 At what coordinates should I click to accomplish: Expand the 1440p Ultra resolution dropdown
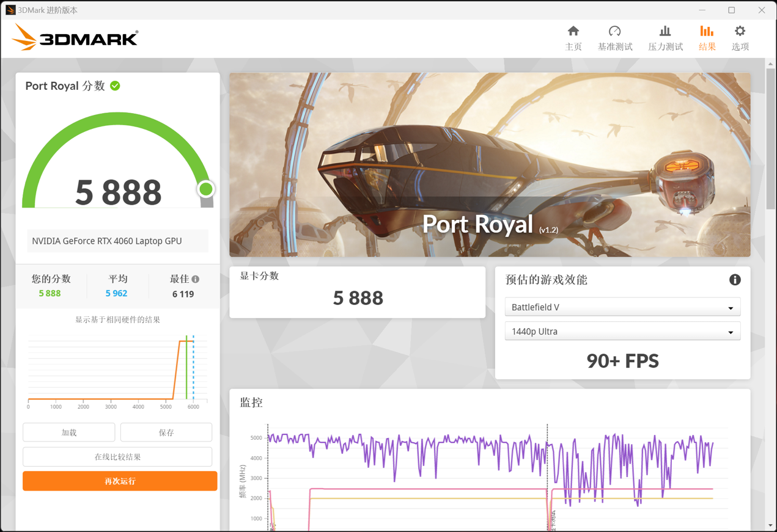pyautogui.click(x=622, y=332)
